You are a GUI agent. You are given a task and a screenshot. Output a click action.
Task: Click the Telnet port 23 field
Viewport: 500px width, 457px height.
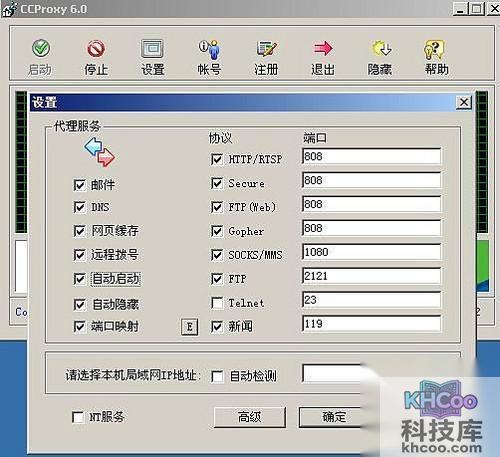point(371,300)
